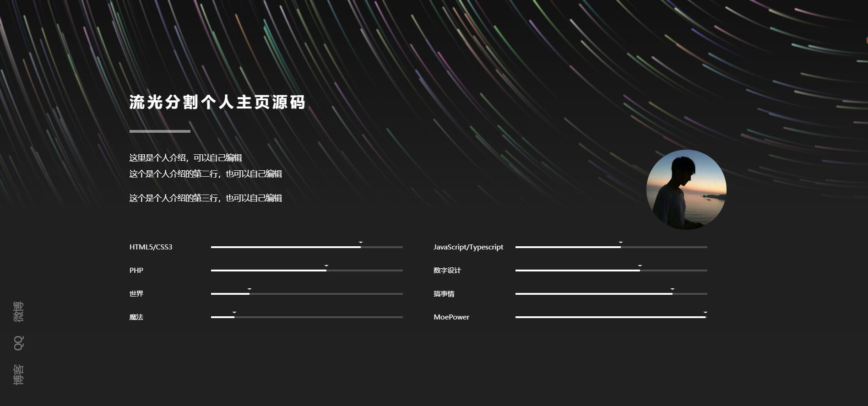Click the 世界 skill label

tap(136, 294)
